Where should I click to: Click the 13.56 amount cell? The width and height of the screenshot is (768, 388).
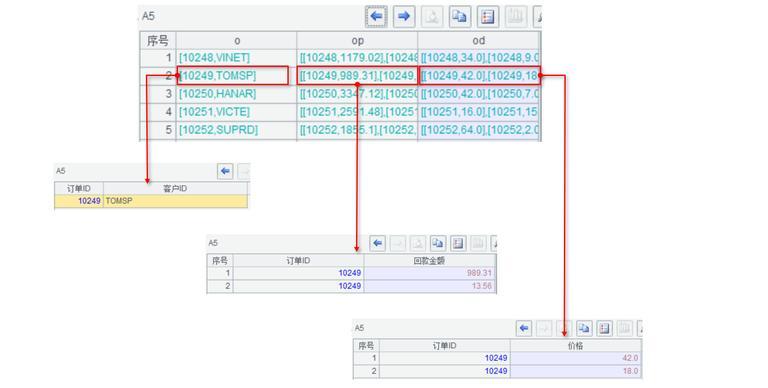point(430,286)
